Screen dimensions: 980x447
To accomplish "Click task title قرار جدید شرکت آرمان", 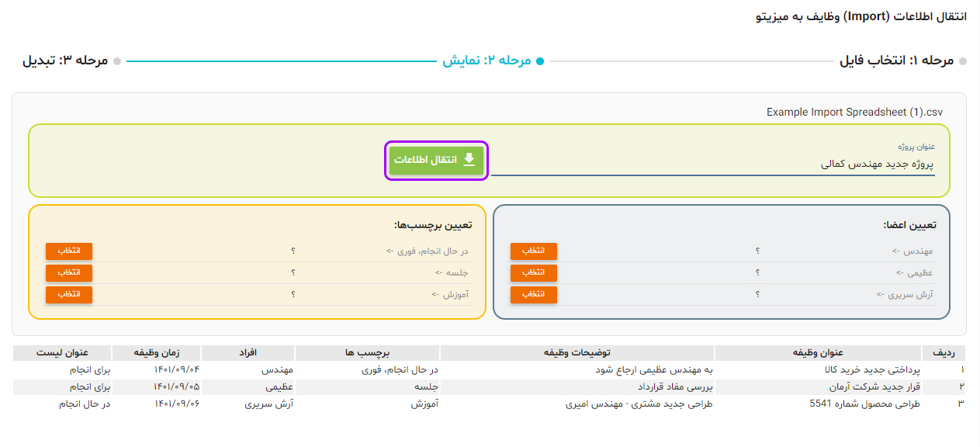I will point(873,386).
